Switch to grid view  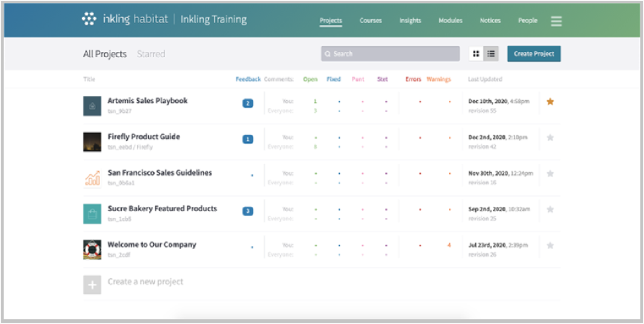(x=476, y=54)
